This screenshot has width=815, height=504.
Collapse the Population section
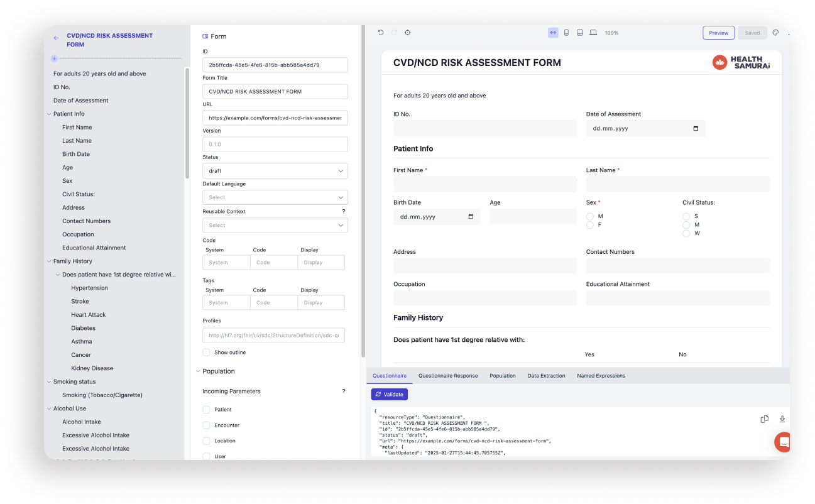click(x=199, y=371)
